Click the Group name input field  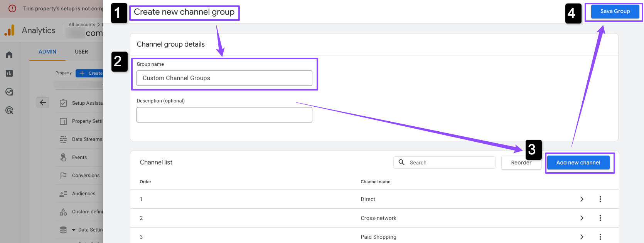pyautogui.click(x=224, y=78)
